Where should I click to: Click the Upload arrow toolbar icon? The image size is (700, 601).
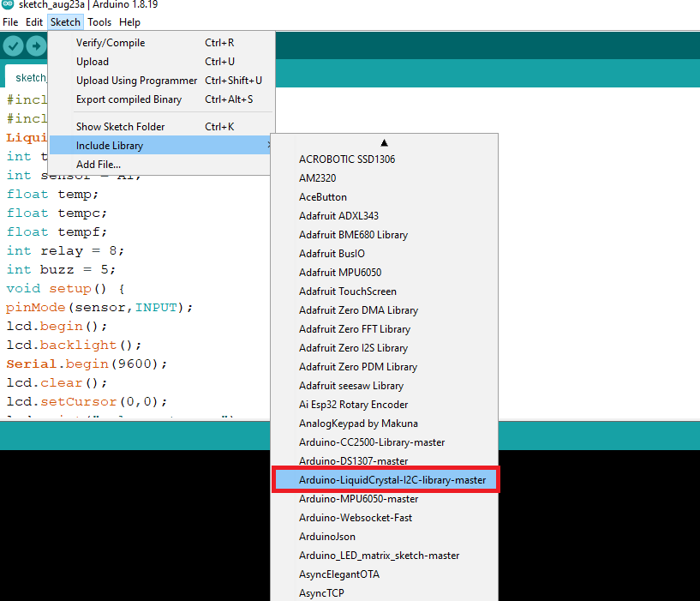click(x=36, y=45)
